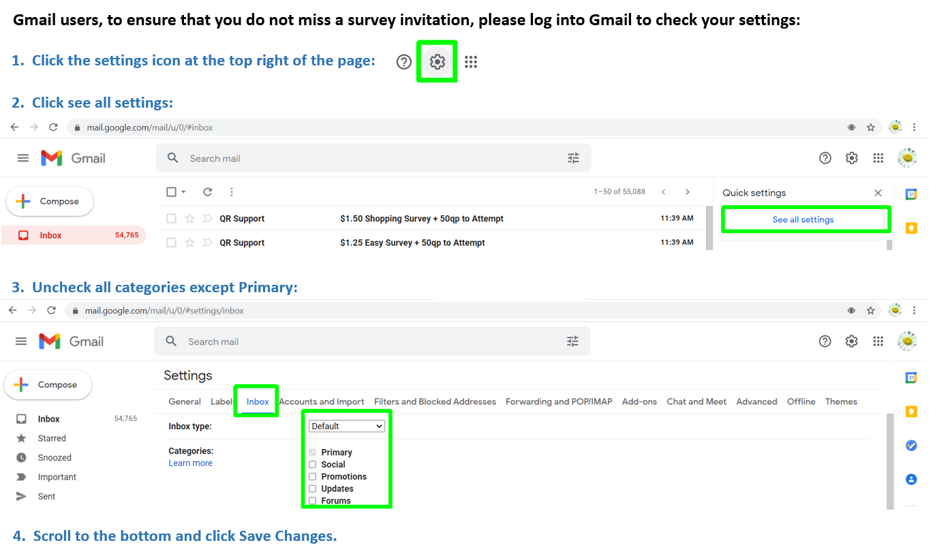Open settings gear in step 2 Gmail header
Screen dimensions: 948x560
(x=852, y=158)
